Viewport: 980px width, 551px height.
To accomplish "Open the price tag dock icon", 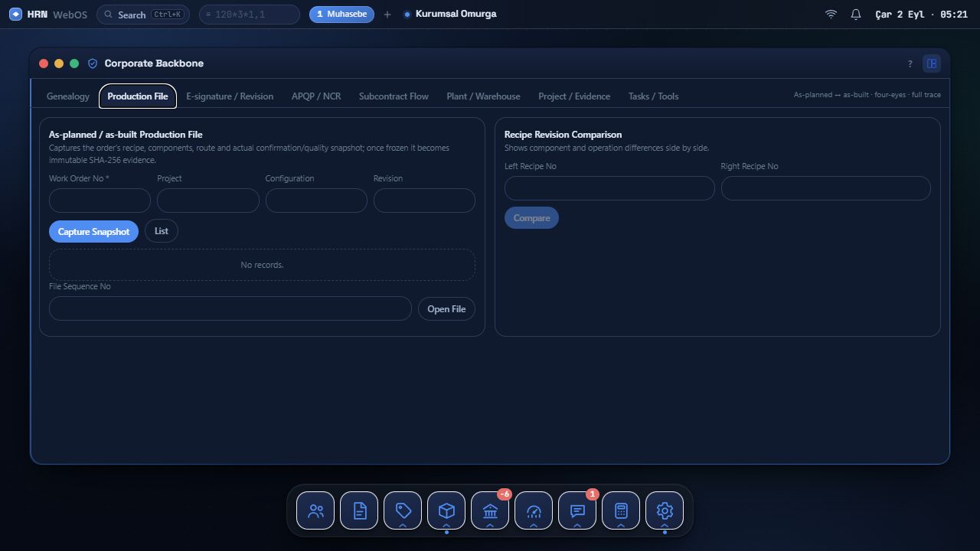I will coord(403,510).
